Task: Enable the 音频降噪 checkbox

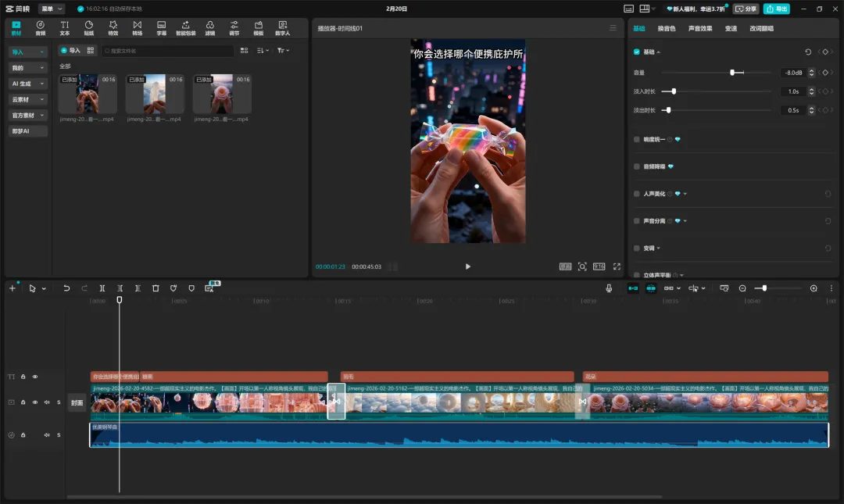Action: [637, 166]
